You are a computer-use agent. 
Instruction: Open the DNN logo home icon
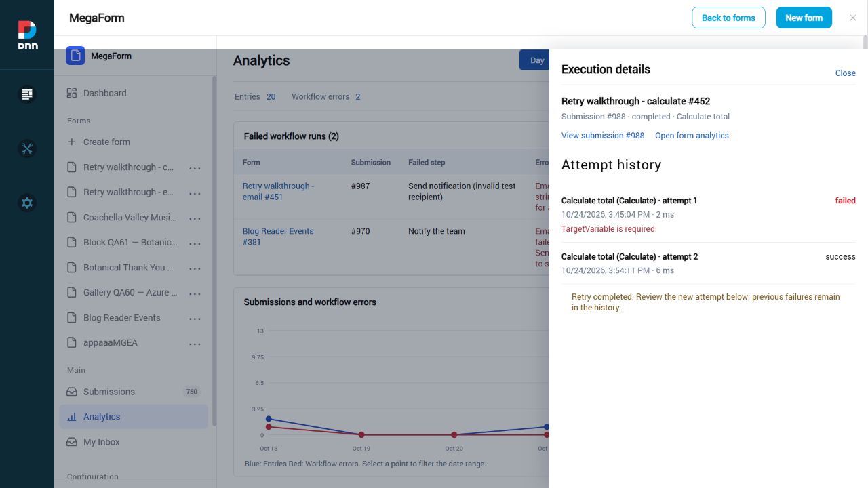(27, 35)
